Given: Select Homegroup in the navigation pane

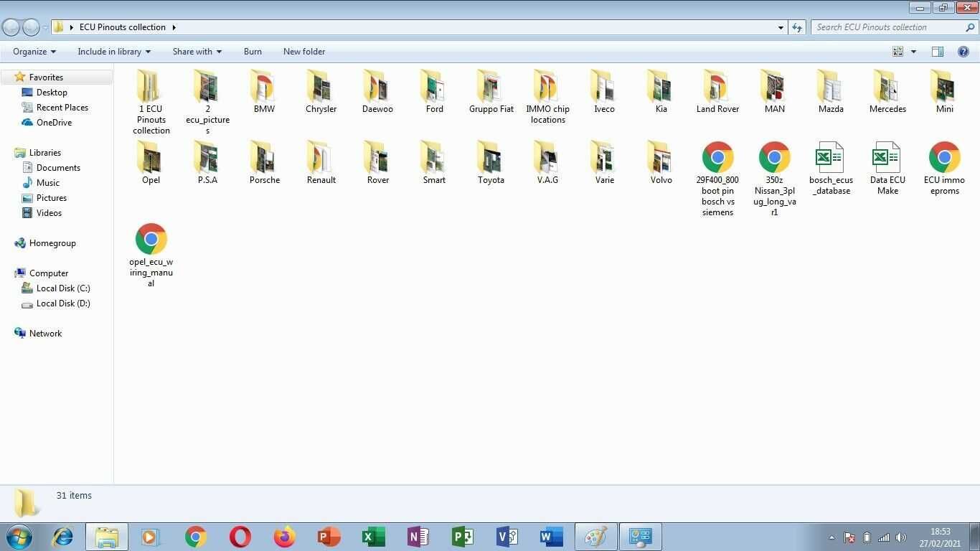Looking at the screenshot, I should (x=52, y=243).
